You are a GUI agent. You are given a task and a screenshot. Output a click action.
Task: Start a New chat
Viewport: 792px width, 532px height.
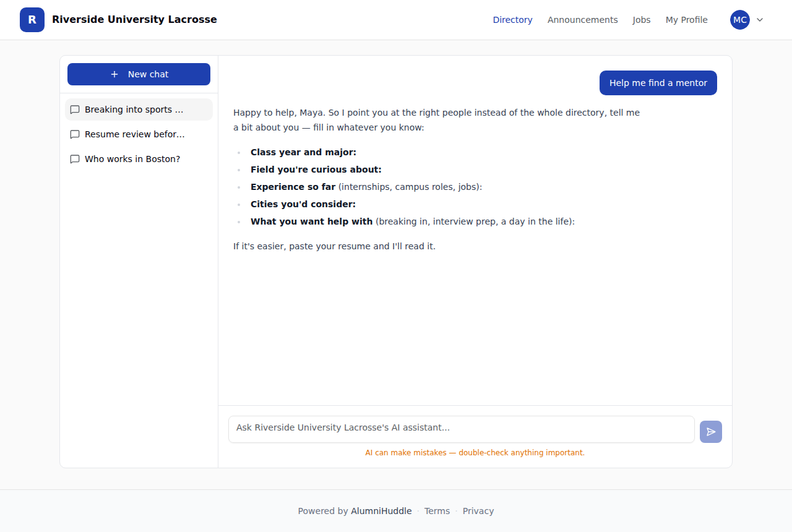pos(139,74)
